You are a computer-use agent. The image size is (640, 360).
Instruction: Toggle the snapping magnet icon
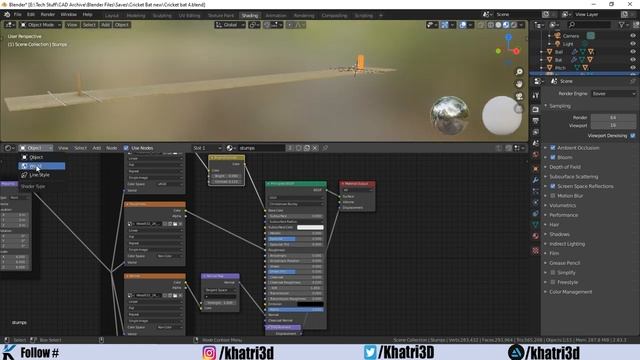pos(267,25)
